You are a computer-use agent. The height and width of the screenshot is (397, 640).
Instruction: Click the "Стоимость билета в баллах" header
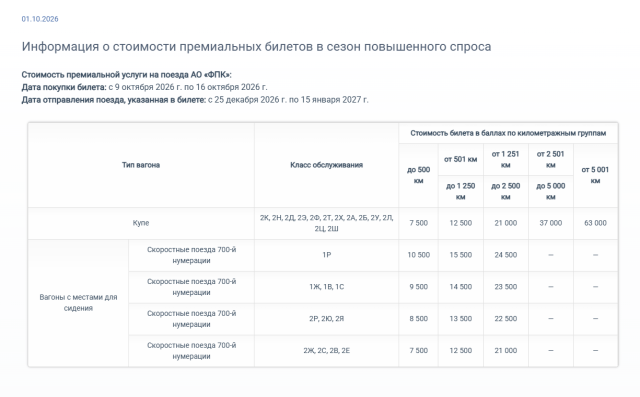(508, 133)
